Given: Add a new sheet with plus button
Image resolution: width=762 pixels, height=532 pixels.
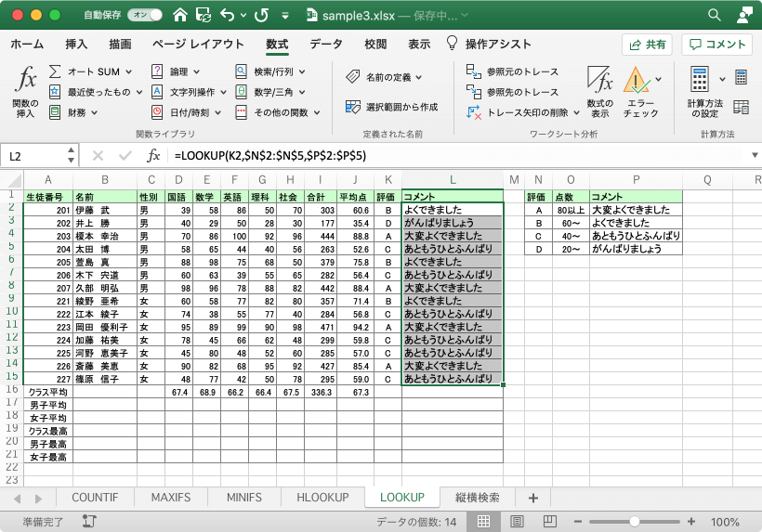Looking at the screenshot, I should 533,498.
